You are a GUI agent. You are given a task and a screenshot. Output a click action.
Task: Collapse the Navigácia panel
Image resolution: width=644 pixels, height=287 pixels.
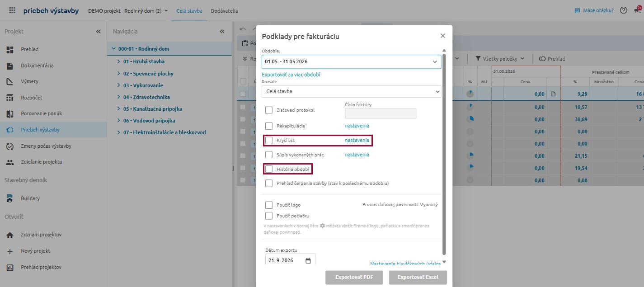(222, 31)
